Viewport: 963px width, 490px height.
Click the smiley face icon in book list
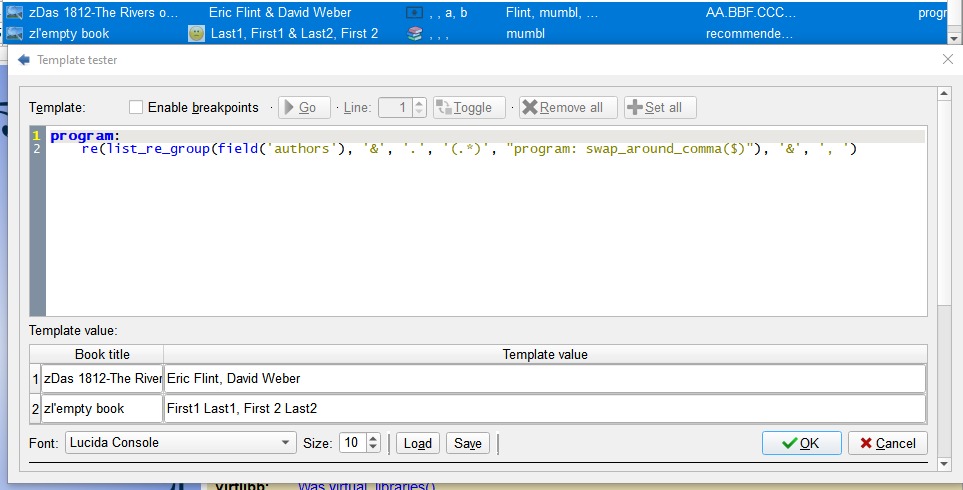[196, 33]
